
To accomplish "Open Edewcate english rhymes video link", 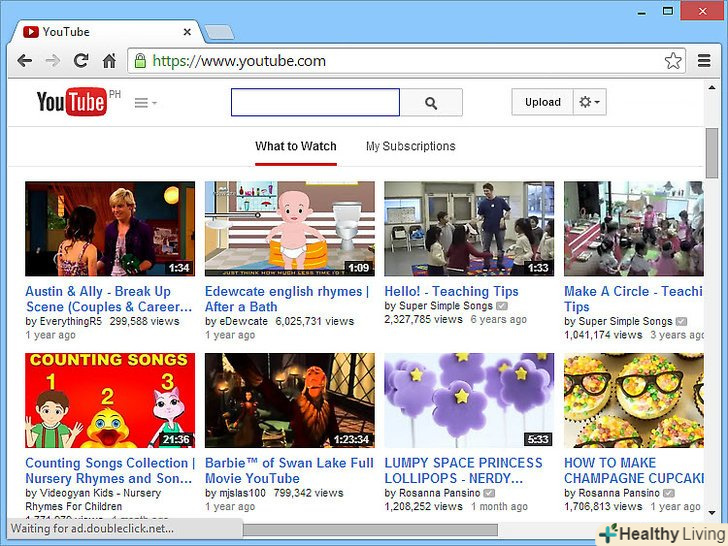I will click(286, 299).
